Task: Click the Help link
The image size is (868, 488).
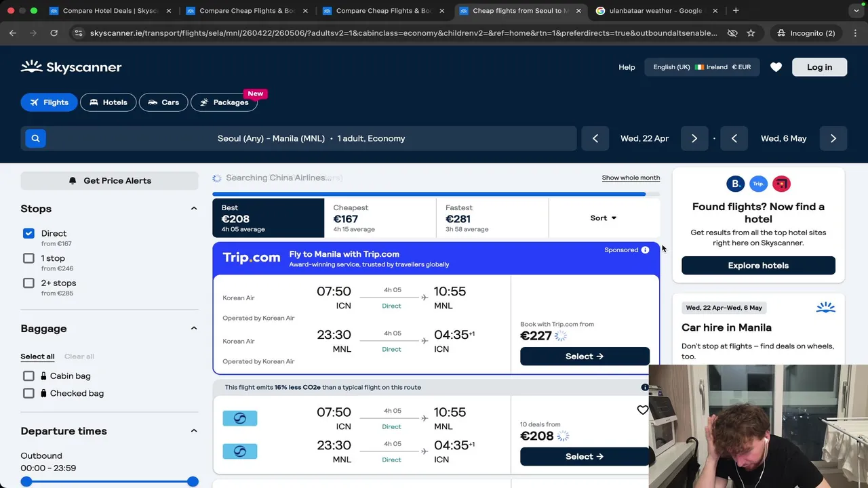Action: pos(627,67)
